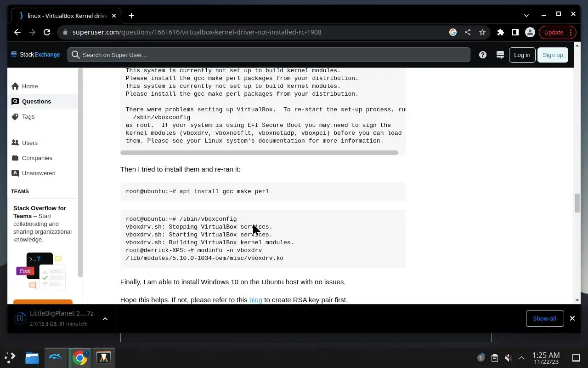The width and height of the screenshot is (588, 368).
Task: Click the code block horizontal scrollbar
Action: coord(259,152)
